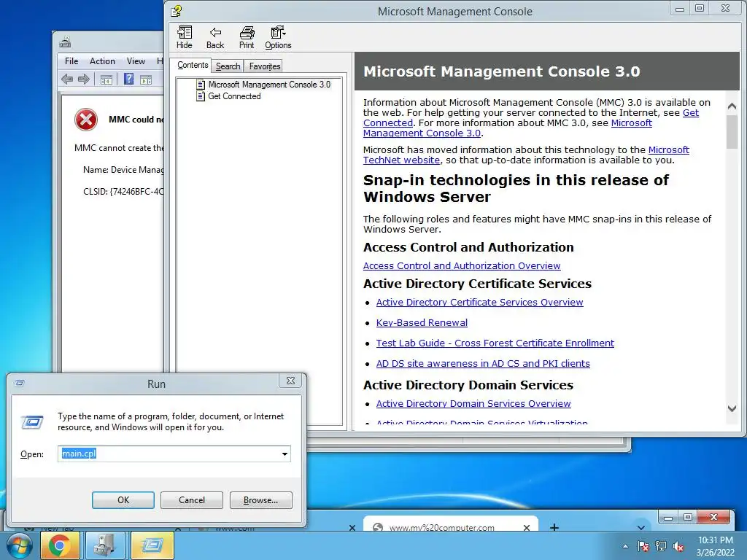
Task: Click the help content scroll up arrow
Action: [x=732, y=106]
